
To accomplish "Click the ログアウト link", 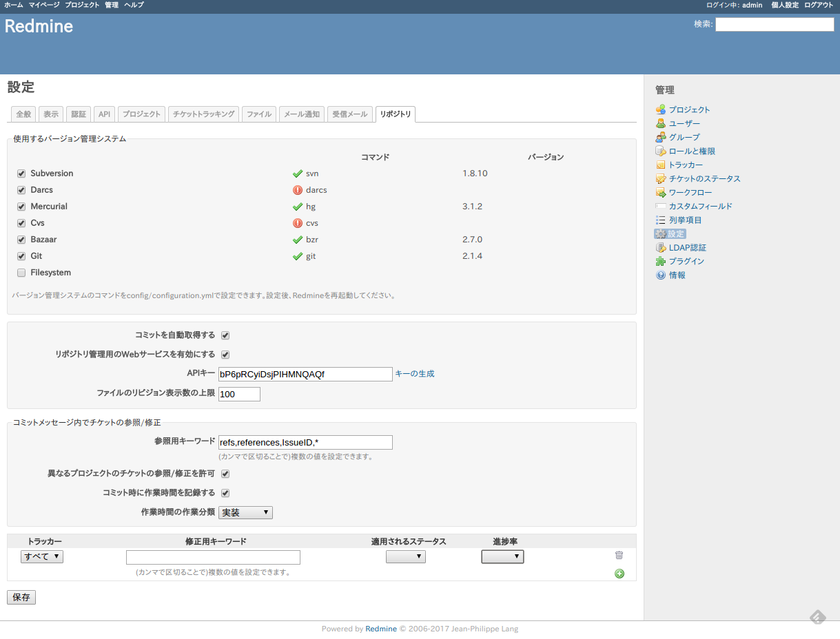I will [819, 5].
